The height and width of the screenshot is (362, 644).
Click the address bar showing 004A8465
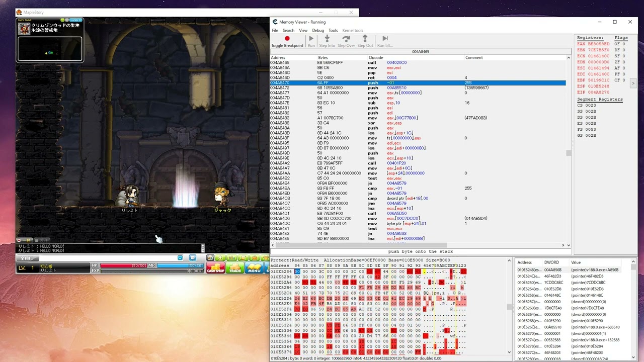coord(420,51)
